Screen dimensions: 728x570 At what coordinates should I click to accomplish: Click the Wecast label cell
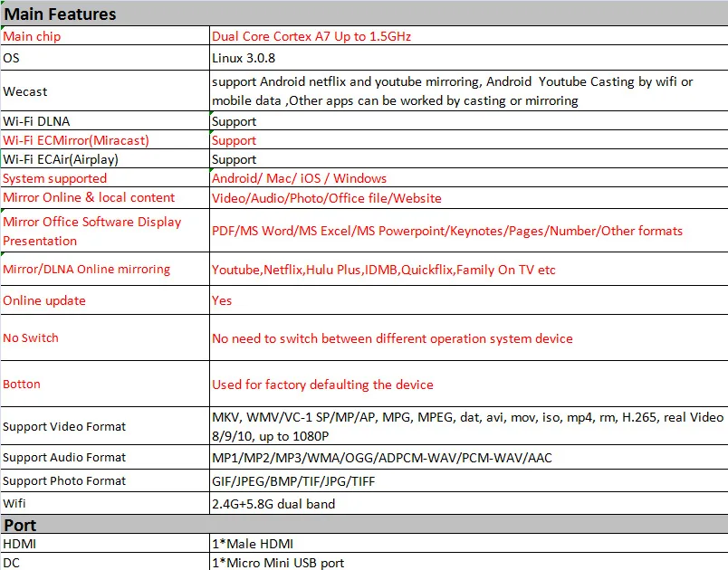(104, 91)
